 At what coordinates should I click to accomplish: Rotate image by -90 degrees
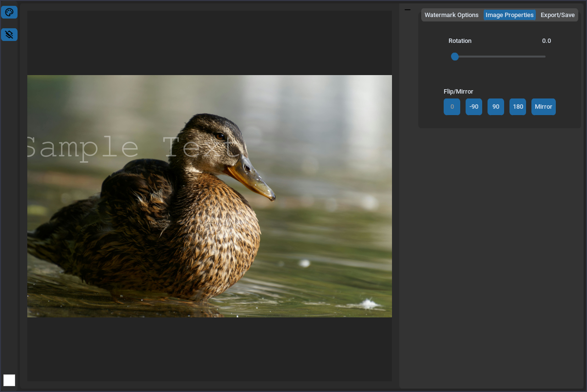point(474,107)
